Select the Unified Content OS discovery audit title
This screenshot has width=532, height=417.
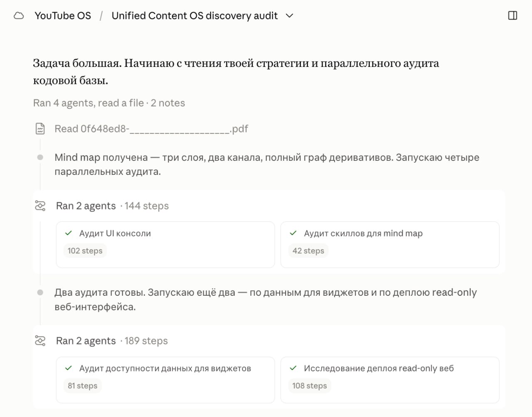click(195, 16)
